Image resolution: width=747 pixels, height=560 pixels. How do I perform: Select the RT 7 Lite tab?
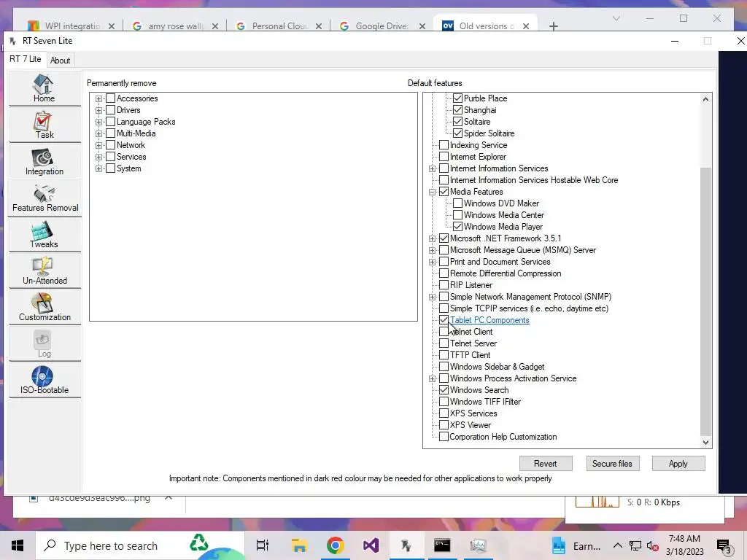(x=26, y=59)
